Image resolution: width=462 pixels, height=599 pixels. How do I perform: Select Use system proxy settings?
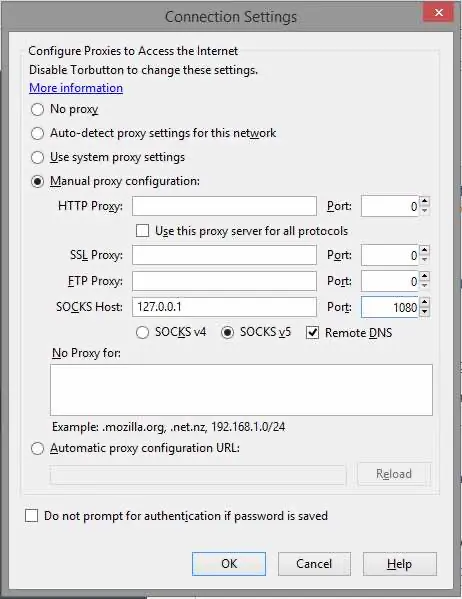(37, 157)
